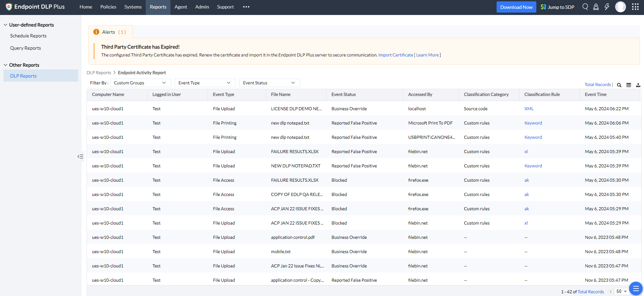Open the global search magnifier icon
The height and width of the screenshot is (296, 644).
[585, 7]
